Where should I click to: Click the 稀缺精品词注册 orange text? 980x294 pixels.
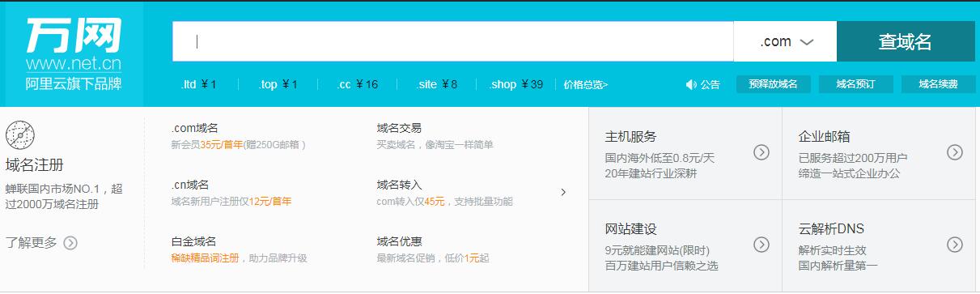pos(205,258)
